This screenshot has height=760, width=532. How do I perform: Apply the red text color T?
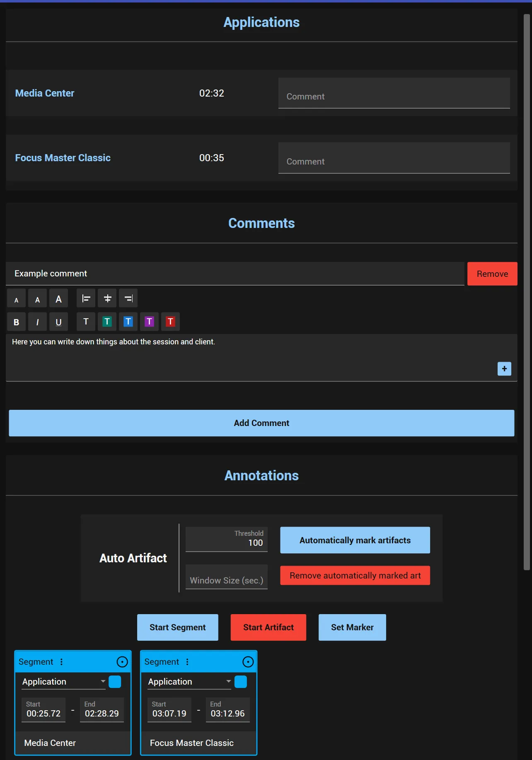tap(171, 322)
